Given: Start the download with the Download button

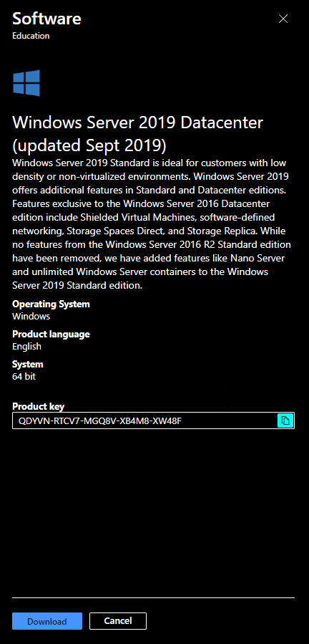Looking at the screenshot, I should pyautogui.click(x=47, y=621).
